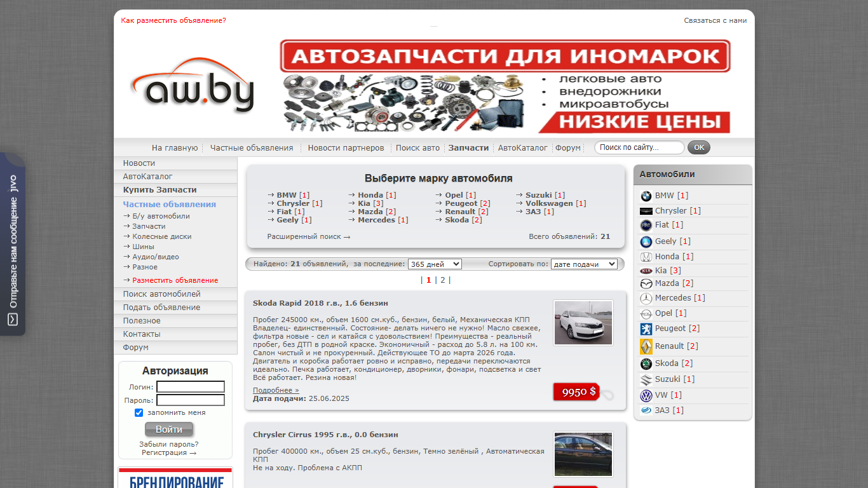The width and height of the screenshot is (868, 488).
Task: Click the site search input field
Action: pyautogui.click(x=639, y=147)
